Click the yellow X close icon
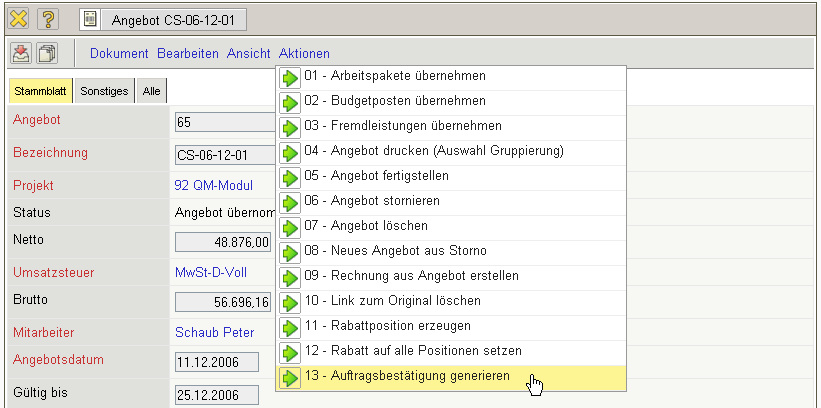Screen dimensions: 821x408 click(19, 19)
